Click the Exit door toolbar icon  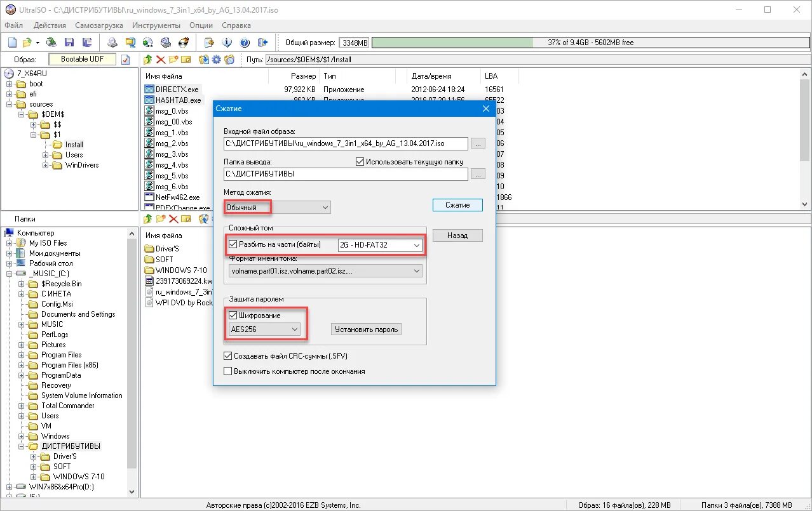[x=262, y=43]
